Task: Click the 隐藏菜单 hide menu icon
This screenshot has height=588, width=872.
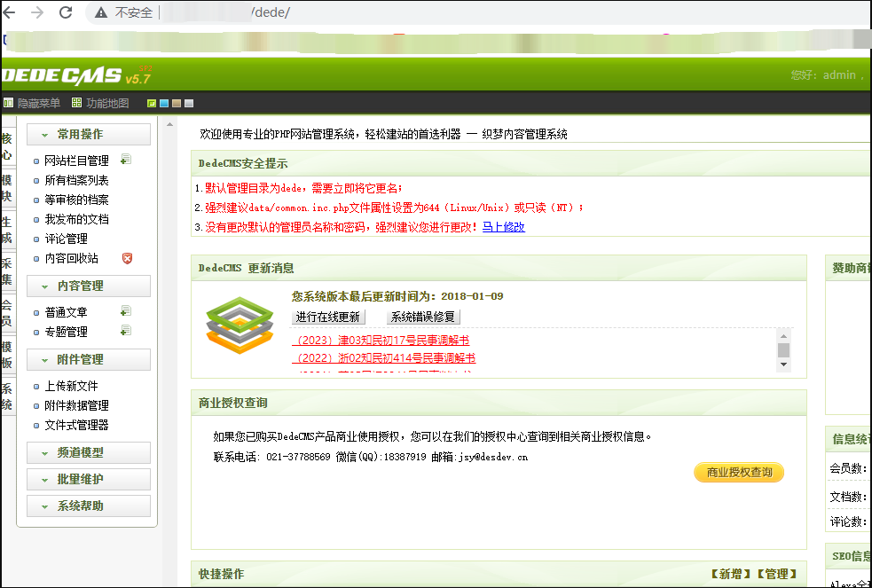Action: tap(8, 103)
